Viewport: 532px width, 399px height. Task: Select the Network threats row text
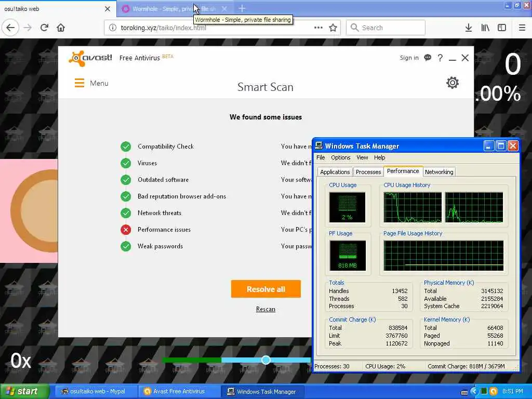pos(159,213)
